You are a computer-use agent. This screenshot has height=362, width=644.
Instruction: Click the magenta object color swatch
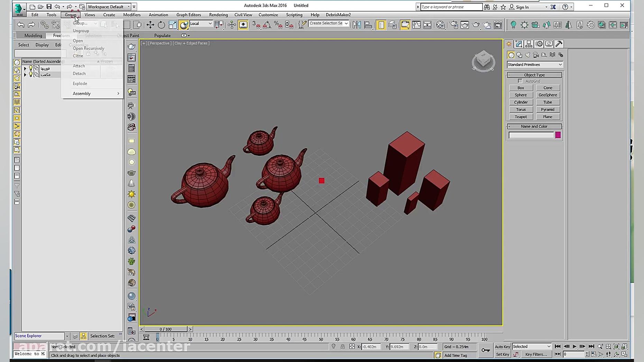point(558,135)
